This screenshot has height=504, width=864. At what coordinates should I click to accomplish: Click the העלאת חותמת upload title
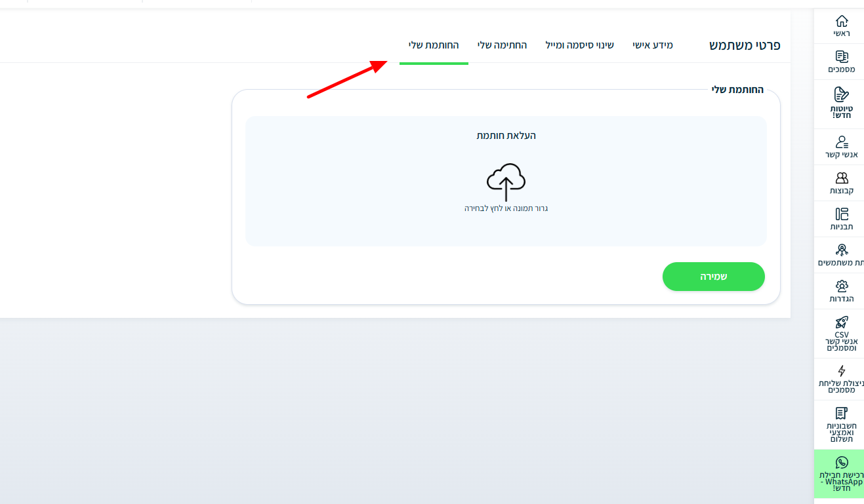click(x=506, y=136)
